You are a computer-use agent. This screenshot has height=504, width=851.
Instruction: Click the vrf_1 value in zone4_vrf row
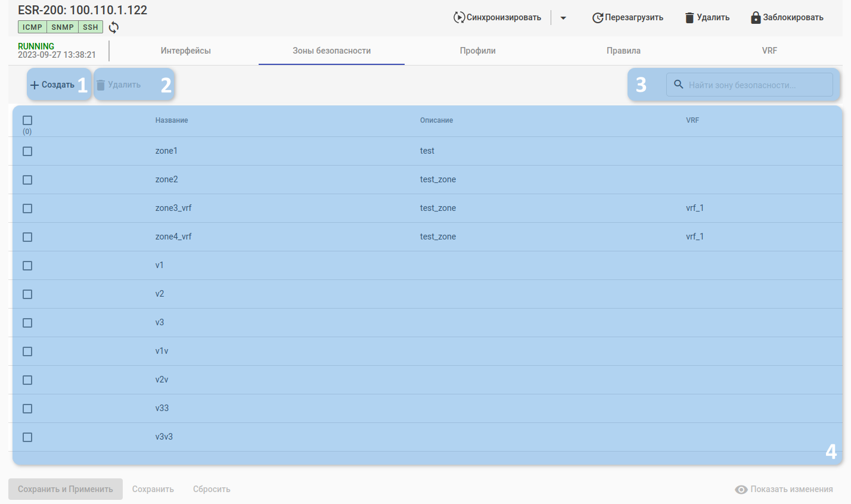tap(695, 237)
